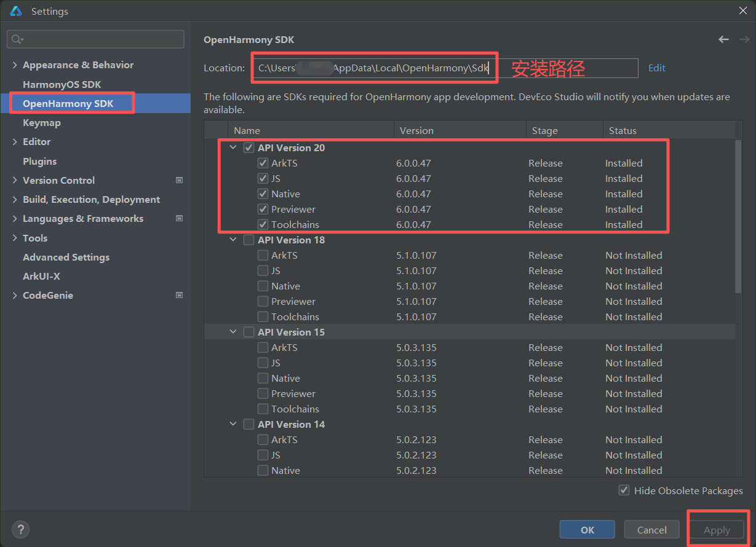Screen dimensions: 756x547
Task: Click Edit link for SDK location
Action: coord(657,68)
